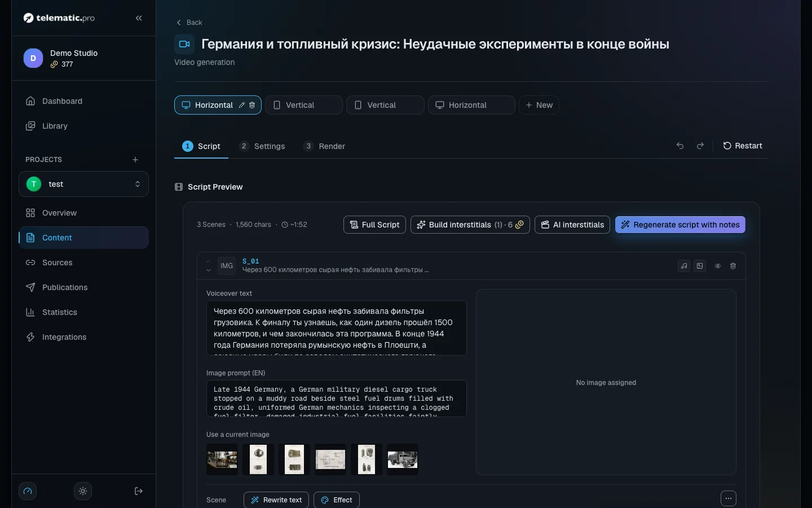This screenshot has height=508, width=812.
Task: Move scene S_01 down with chevron
Action: pos(209,270)
